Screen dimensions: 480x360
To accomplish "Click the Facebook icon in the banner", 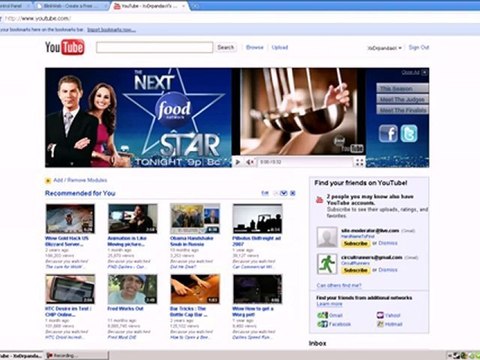I will pyautogui.click(x=388, y=133).
